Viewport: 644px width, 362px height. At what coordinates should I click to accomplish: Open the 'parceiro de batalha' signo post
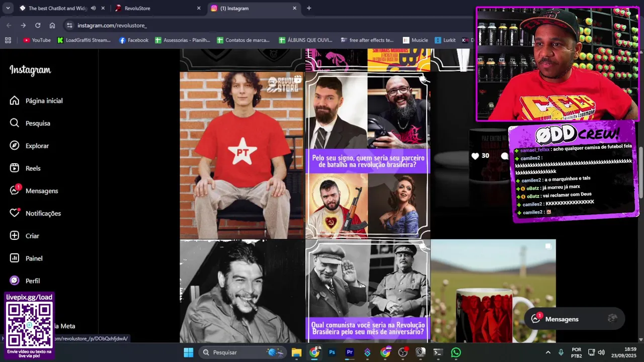(368, 155)
